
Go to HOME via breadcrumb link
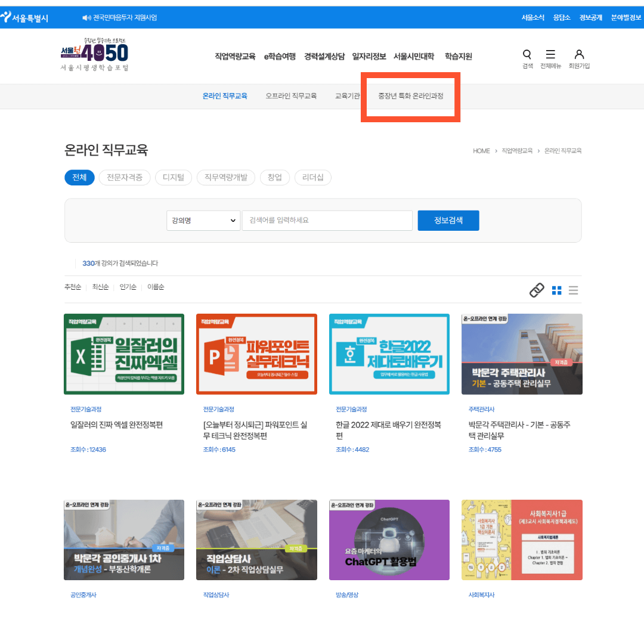(481, 151)
